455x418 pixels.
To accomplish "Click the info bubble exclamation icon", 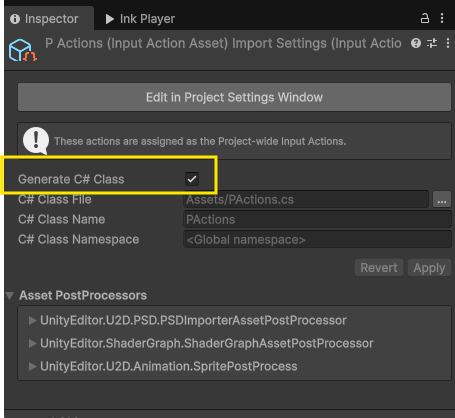I will click(x=36, y=140).
